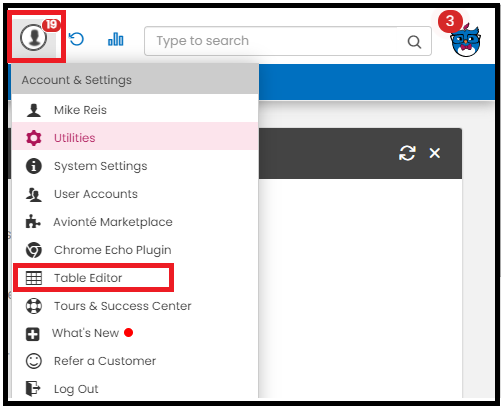Open Avionté Marketplace menu entry
503x409 pixels.
135,222
